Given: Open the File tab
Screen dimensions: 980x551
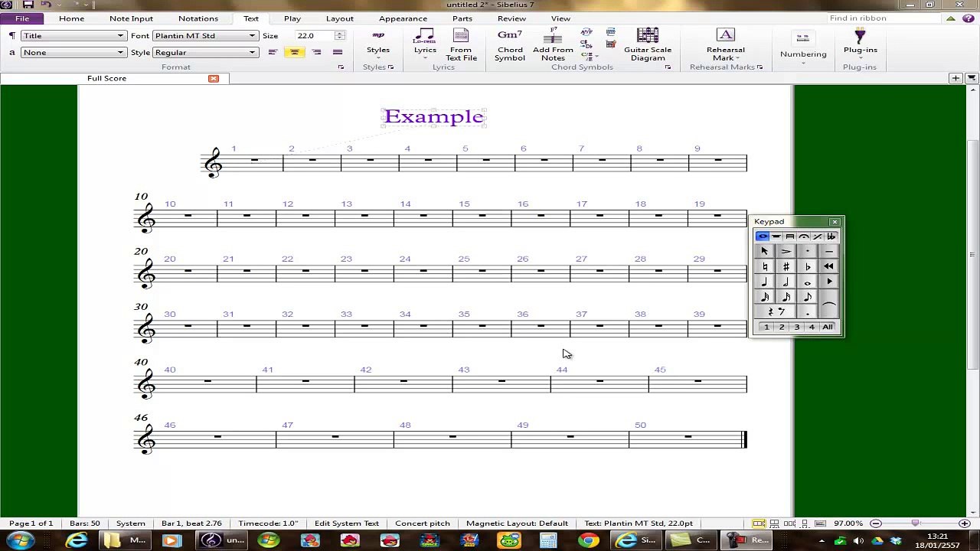Looking at the screenshot, I should (x=22, y=18).
